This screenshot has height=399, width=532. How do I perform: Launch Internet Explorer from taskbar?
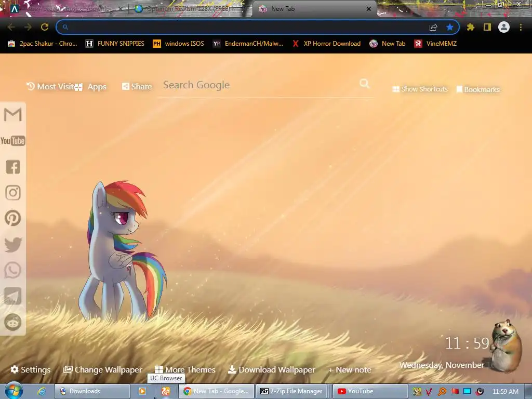(42, 391)
